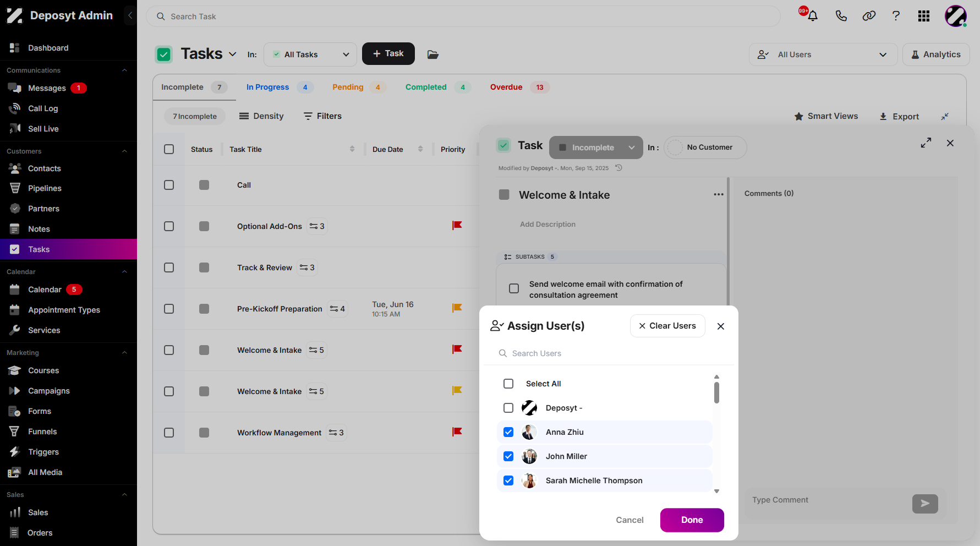Select the Call task row checkbox
Screen dimensions: 980x546
169,185
